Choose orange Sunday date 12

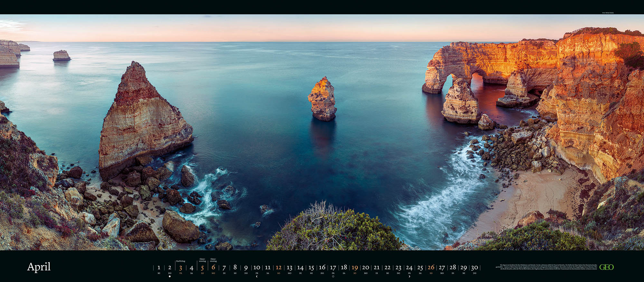coord(279,268)
